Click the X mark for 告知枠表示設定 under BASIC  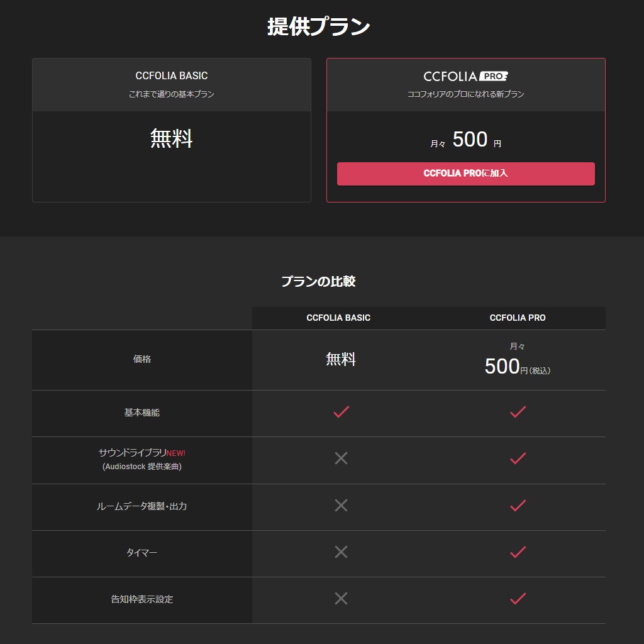[x=341, y=599]
